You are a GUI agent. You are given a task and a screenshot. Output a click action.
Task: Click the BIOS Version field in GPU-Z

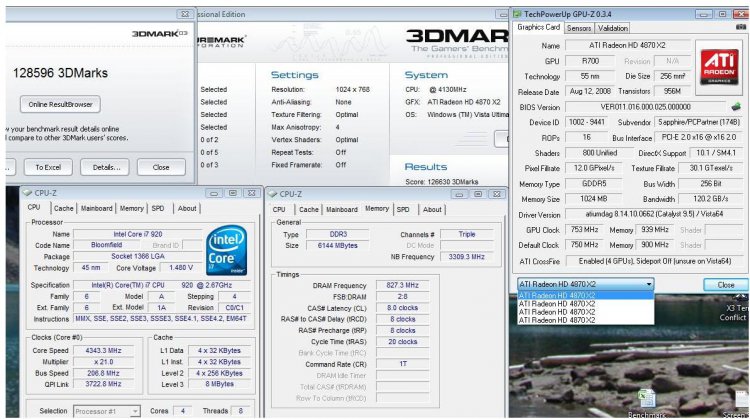click(646, 107)
